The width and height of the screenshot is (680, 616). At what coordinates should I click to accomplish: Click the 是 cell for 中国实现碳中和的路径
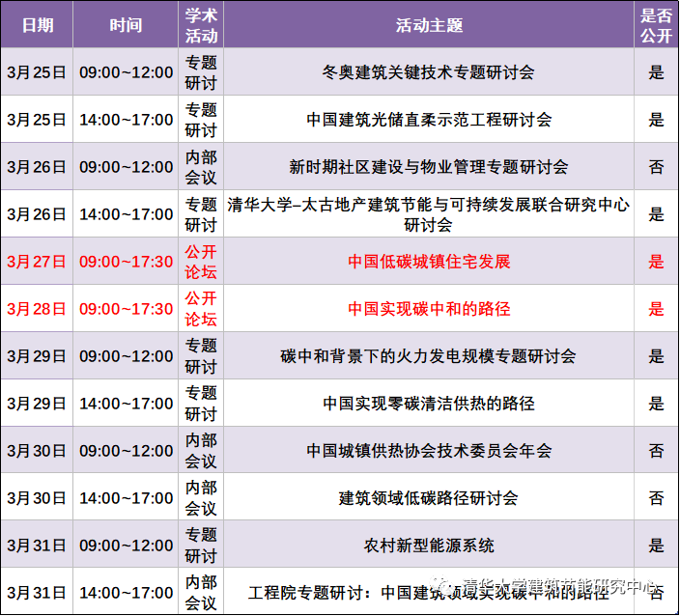point(656,309)
